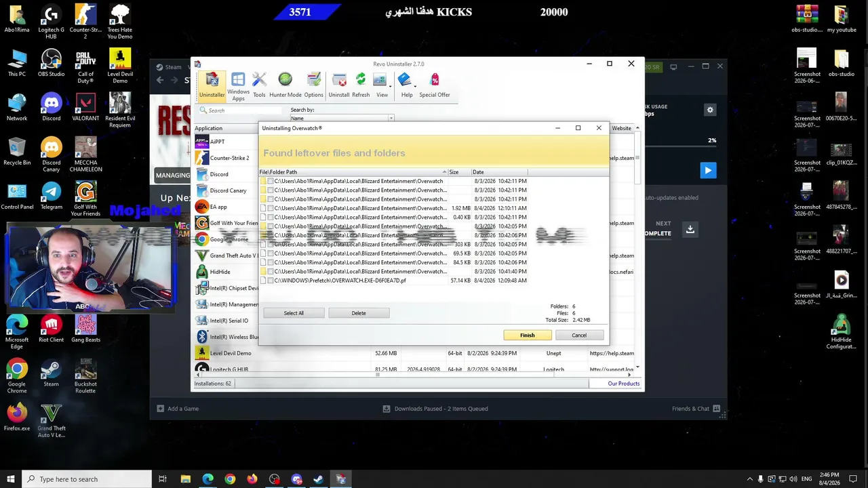Click the Delete button for leftovers
This screenshot has height=488, width=868.
[359, 313]
